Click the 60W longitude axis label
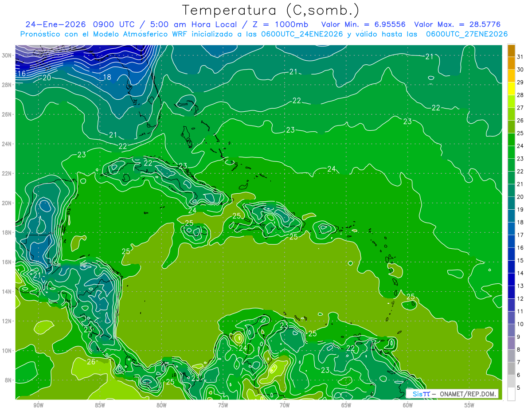This screenshot has height=411, width=532. (408, 405)
